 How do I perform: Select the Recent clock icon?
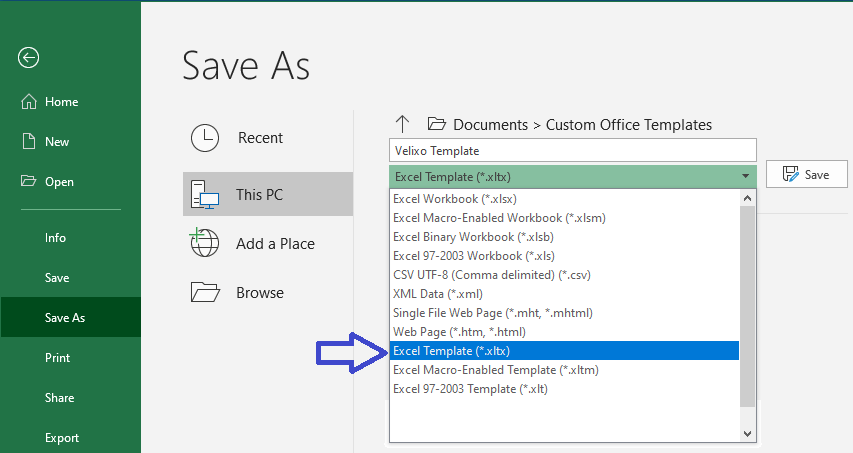pos(205,138)
